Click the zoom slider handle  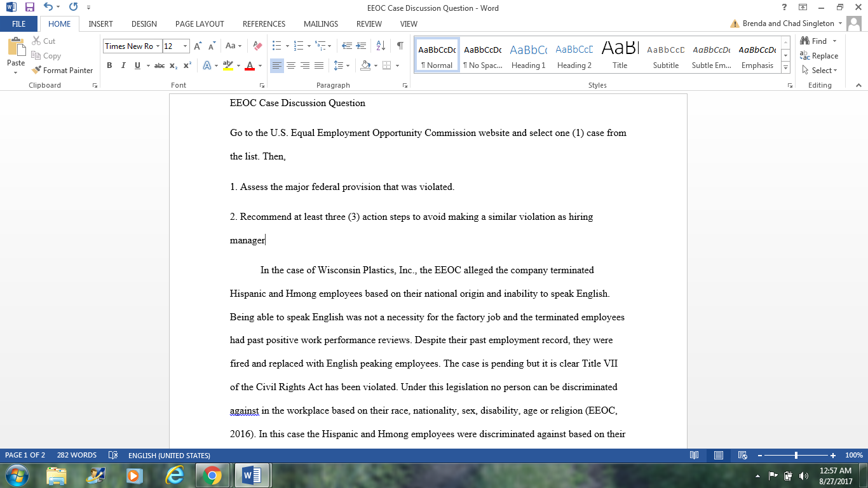click(796, 456)
